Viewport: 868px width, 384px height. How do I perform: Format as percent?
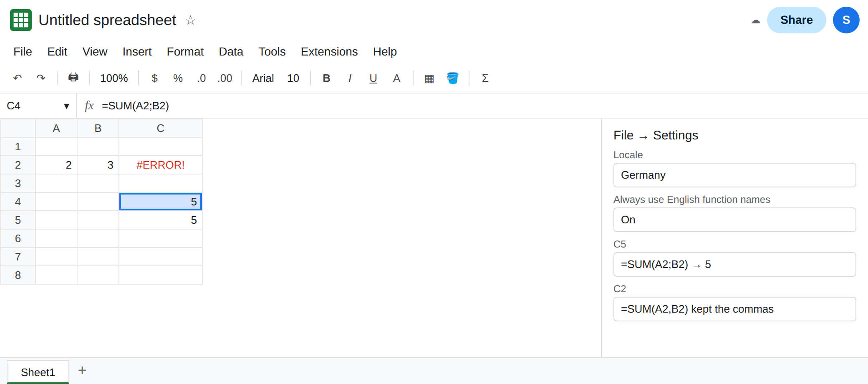(178, 78)
